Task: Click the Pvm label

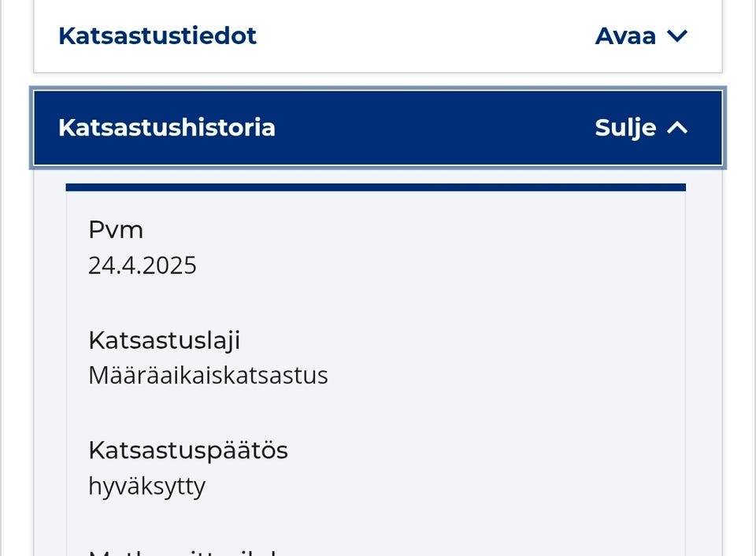Action: [116, 229]
